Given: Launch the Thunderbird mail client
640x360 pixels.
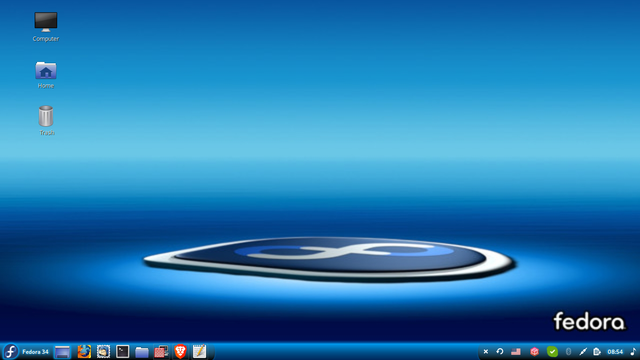Looking at the screenshot, I should (x=103, y=351).
